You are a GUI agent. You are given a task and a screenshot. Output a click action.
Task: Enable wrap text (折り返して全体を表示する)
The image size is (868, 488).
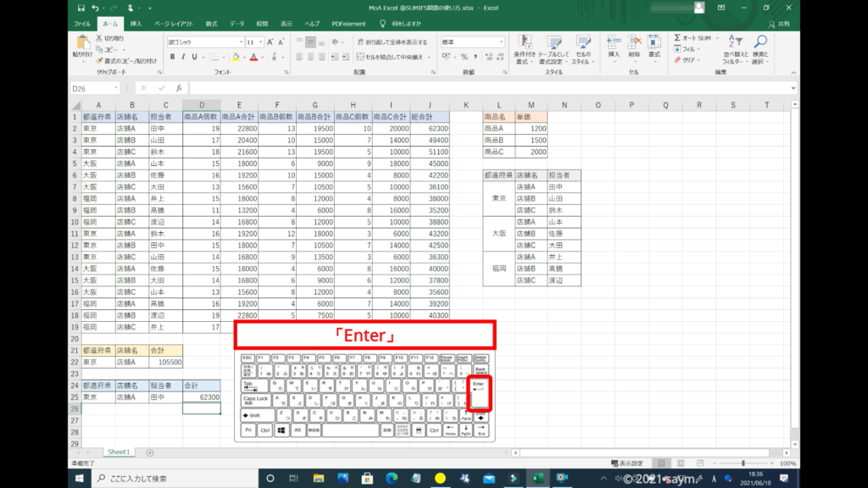[391, 42]
